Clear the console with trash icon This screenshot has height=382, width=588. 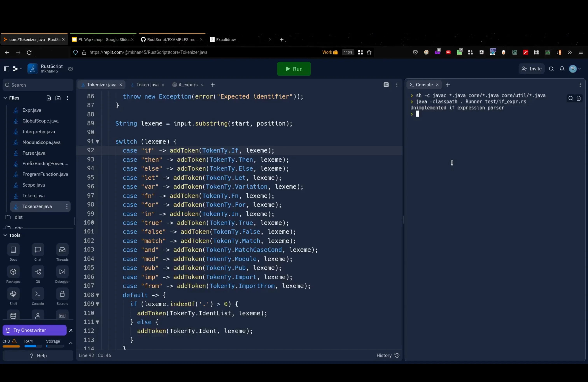(x=579, y=98)
